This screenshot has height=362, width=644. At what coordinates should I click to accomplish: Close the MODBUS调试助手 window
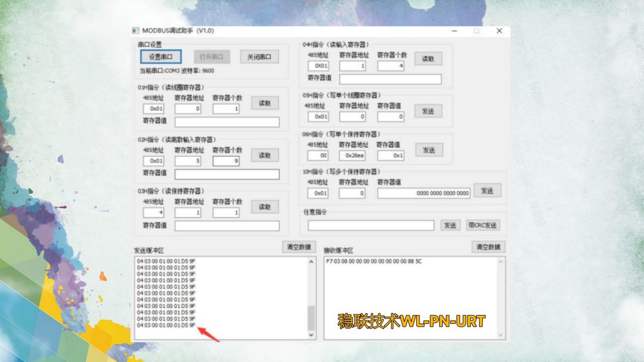pyautogui.click(x=499, y=31)
